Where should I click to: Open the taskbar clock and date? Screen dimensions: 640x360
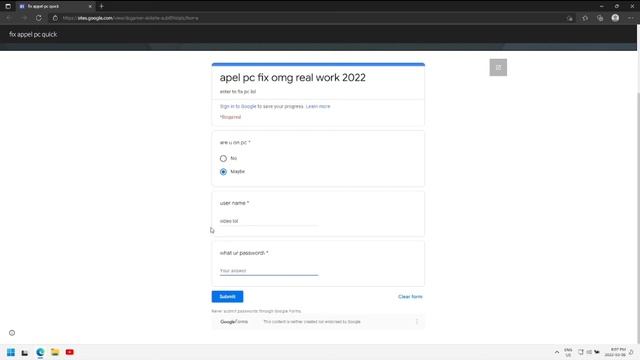[616, 352]
